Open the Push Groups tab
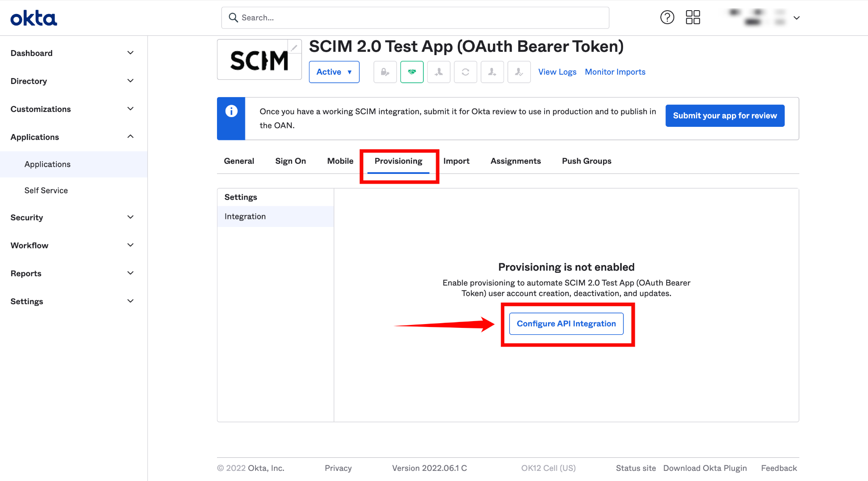The image size is (868, 481). click(587, 161)
